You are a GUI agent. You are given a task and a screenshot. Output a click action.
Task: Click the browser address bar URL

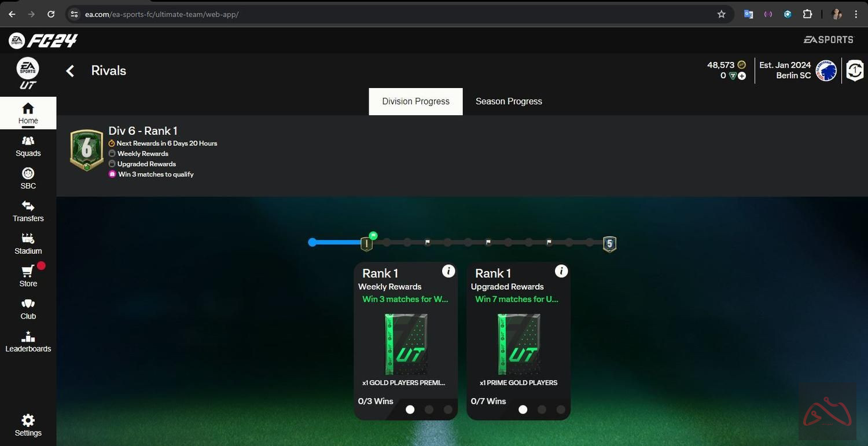(x=162, y=14)
